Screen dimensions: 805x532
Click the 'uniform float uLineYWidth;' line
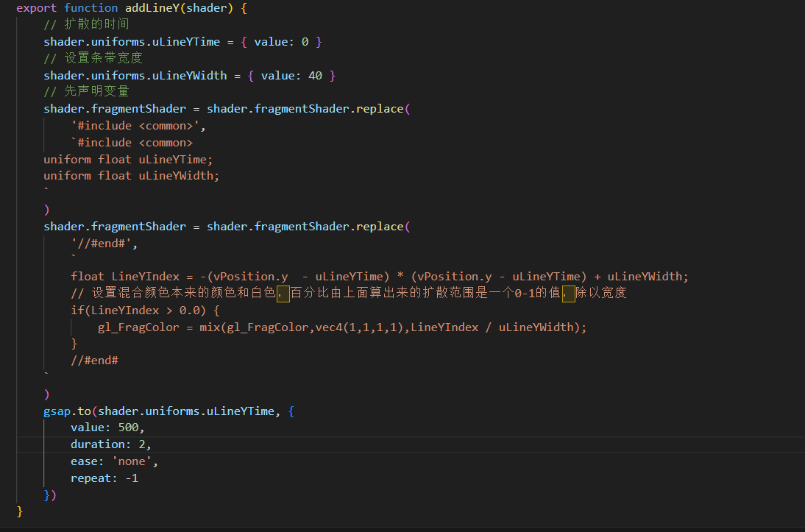coord(132,175)
